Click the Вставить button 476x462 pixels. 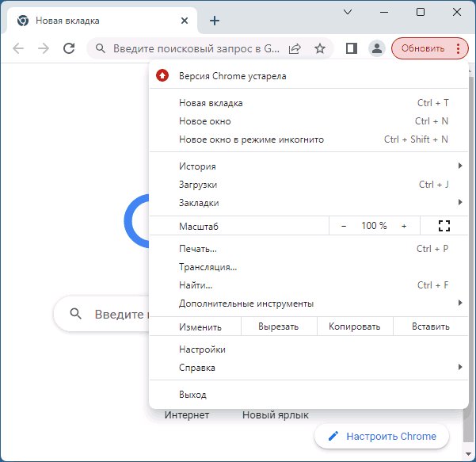431,326
